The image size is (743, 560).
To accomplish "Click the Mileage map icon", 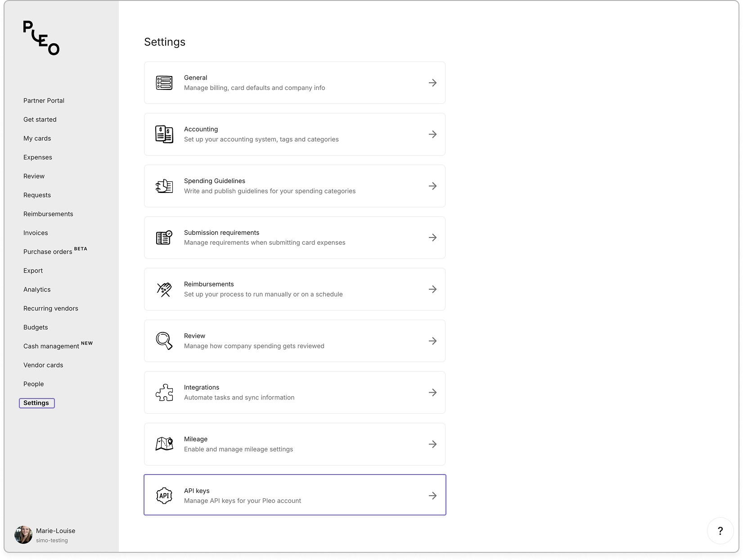I will [x=164, y=444].
